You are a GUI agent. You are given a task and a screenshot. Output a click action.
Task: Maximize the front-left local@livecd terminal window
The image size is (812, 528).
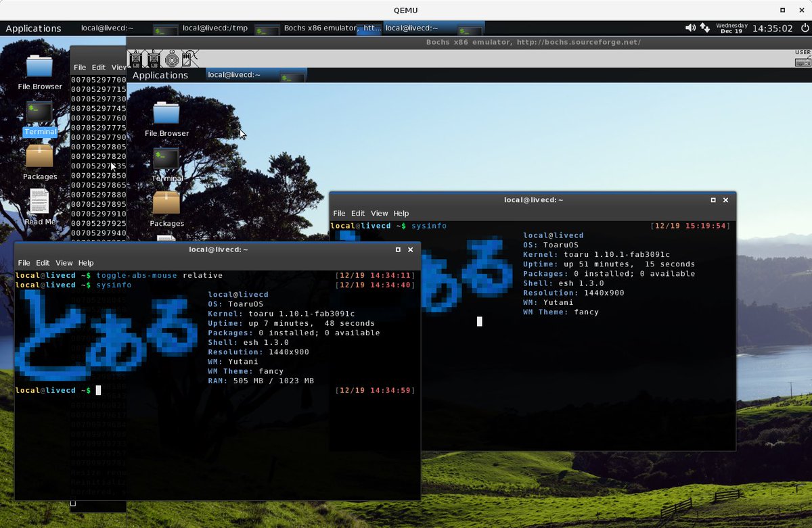point(398,249)
